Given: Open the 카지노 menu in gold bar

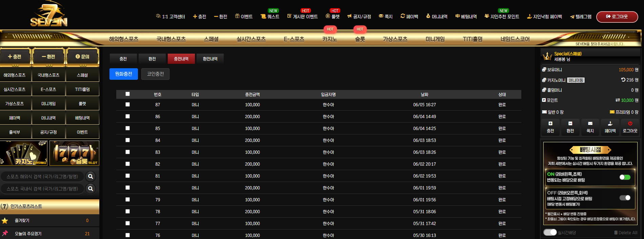Looking at the screenshot, I should click(x=329, y=39).
